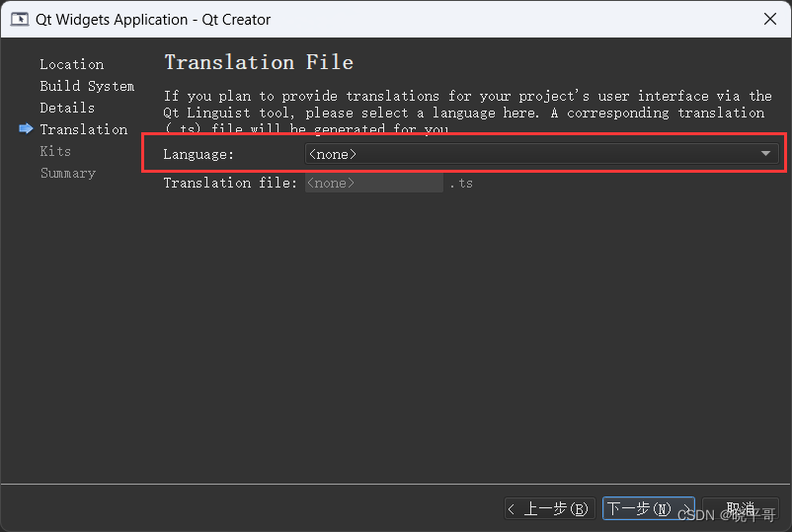
Task: Click the Language: field label
Action: click(x=198, y=154)
